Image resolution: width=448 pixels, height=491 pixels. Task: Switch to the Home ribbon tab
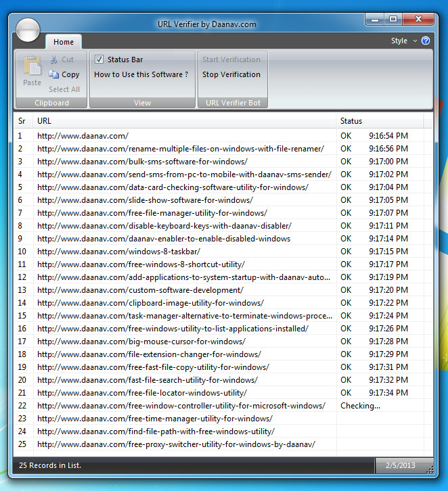pos(64,42)
